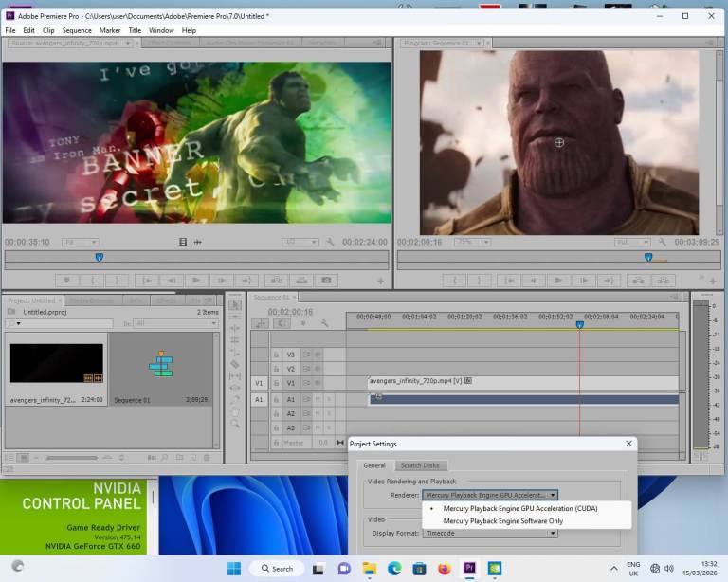Open Source monitor settings wrench icon
This screenshot has width=728, height=582.
331,243
